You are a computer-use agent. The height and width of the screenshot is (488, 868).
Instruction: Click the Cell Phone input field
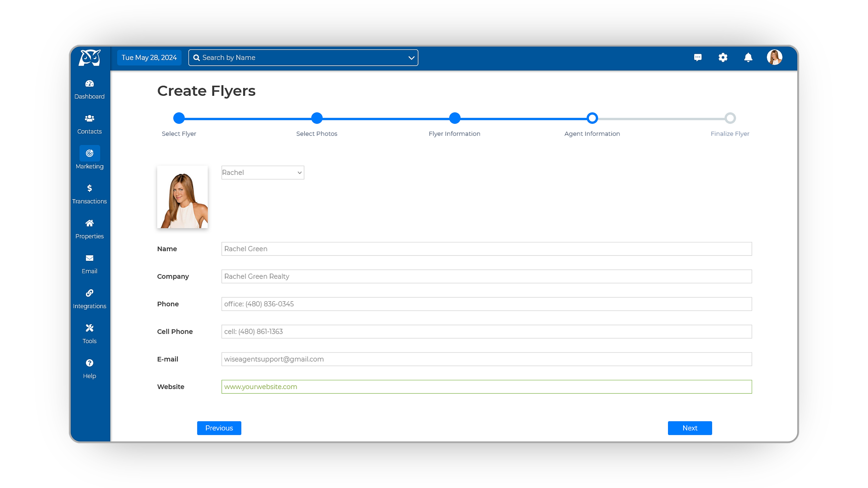[487, 331]
